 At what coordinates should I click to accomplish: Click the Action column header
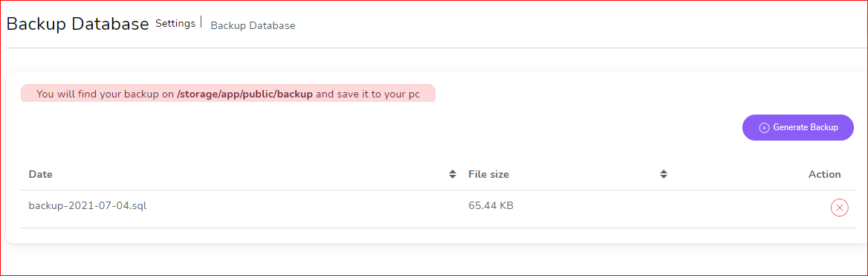824,174
